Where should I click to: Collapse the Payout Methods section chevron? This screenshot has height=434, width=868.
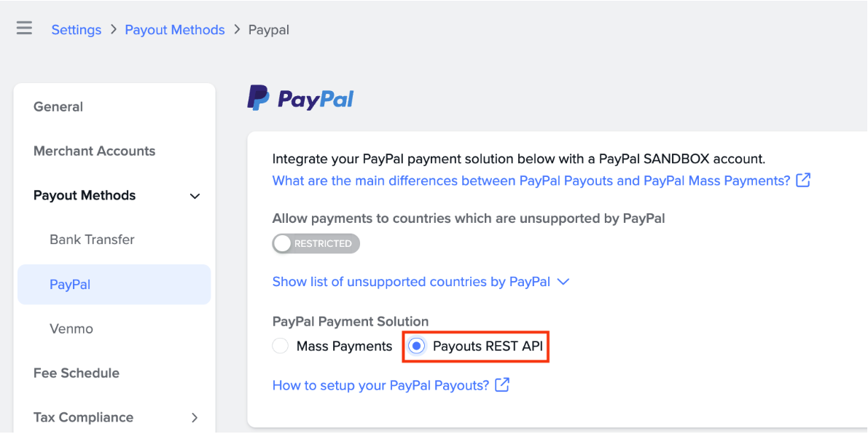[x=195, y=196]
